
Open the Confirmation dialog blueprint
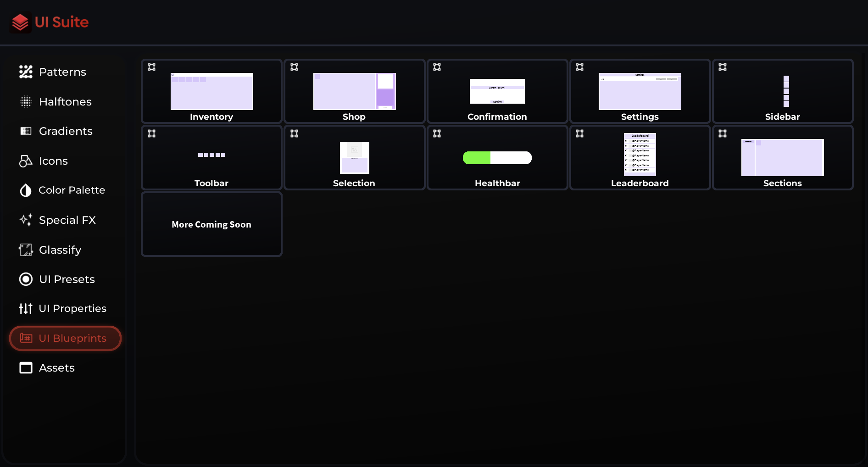click(x=497, y=92)
